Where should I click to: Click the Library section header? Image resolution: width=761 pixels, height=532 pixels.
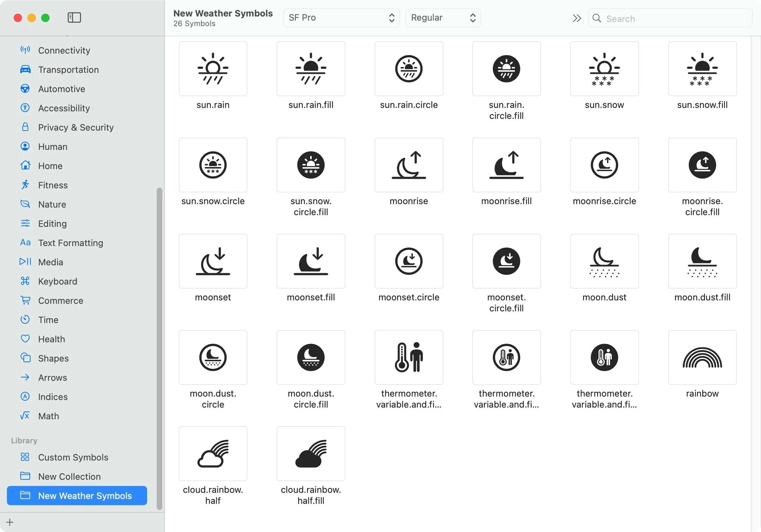pos(24,441)
